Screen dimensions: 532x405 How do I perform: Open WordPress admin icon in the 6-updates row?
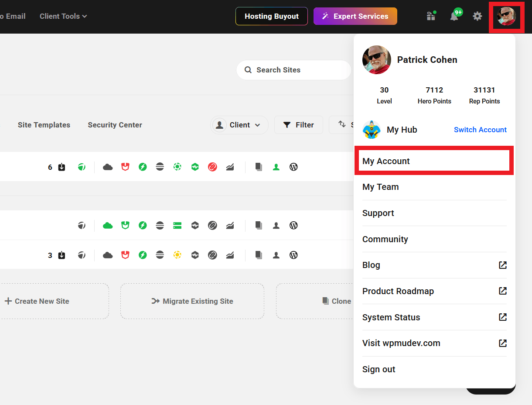click(293, 167)
